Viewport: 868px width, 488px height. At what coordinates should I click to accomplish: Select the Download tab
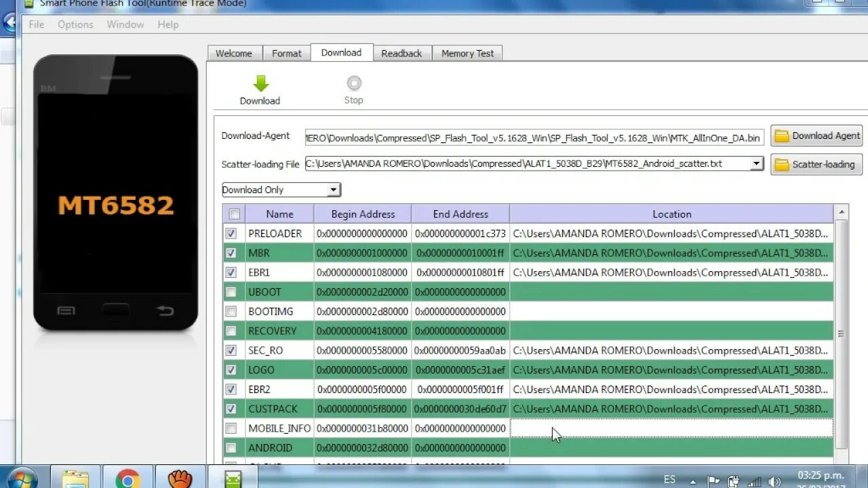(341, 52)
